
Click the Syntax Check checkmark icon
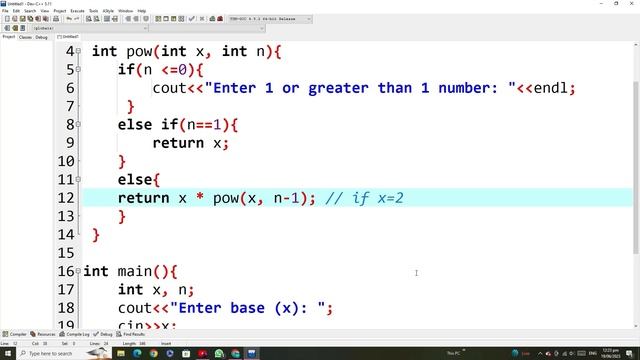[x=191, y=19]
